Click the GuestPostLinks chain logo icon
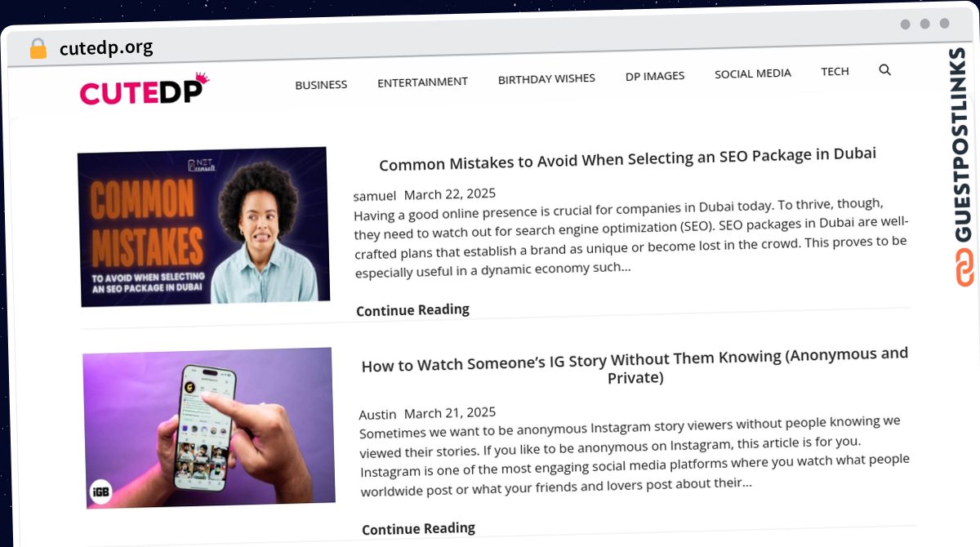Screen dimensions: 980x547 [964, 268]
